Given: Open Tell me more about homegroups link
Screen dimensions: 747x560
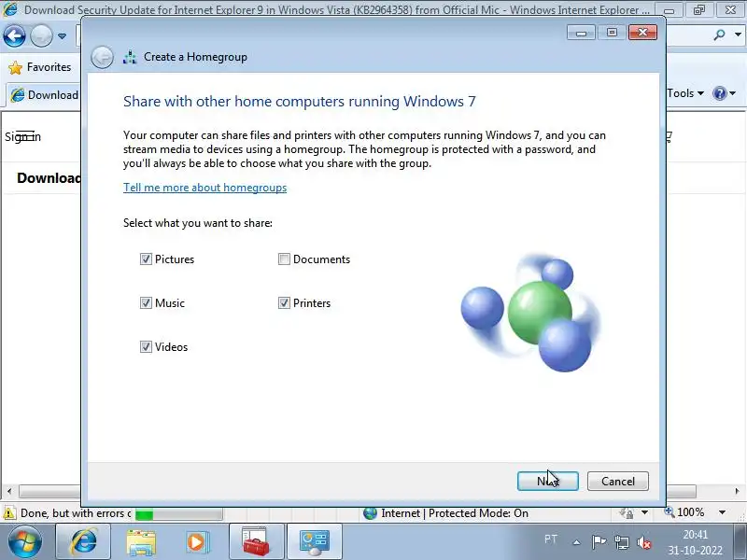Looking at the screenshot, I should click(204, 188).
